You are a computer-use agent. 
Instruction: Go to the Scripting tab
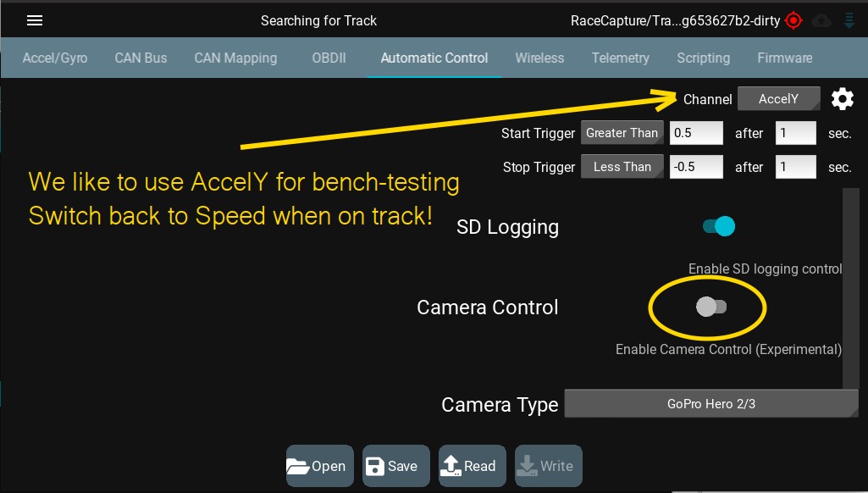(703, 58)
